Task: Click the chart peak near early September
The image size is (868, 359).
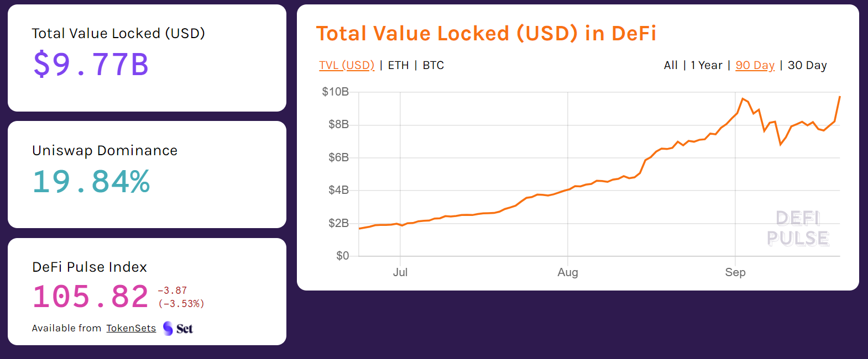Action: [x=743, y=98]
